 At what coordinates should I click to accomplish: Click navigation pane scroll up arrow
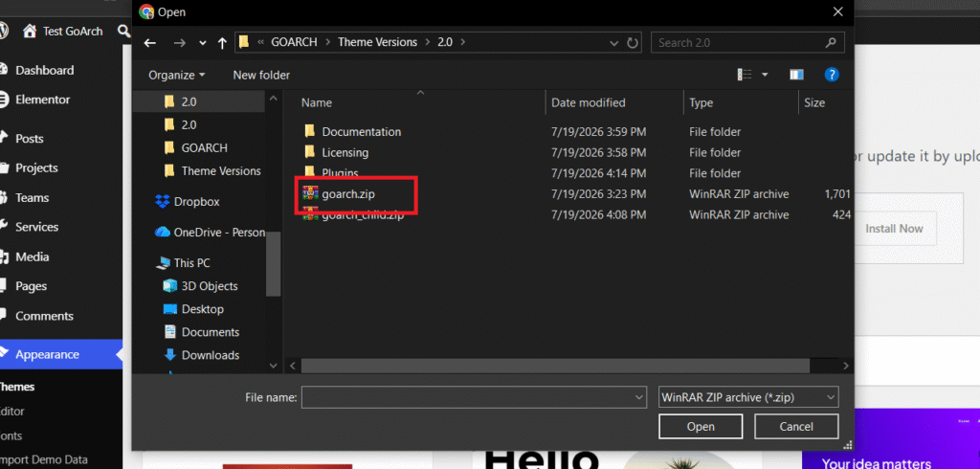(273, 99)
